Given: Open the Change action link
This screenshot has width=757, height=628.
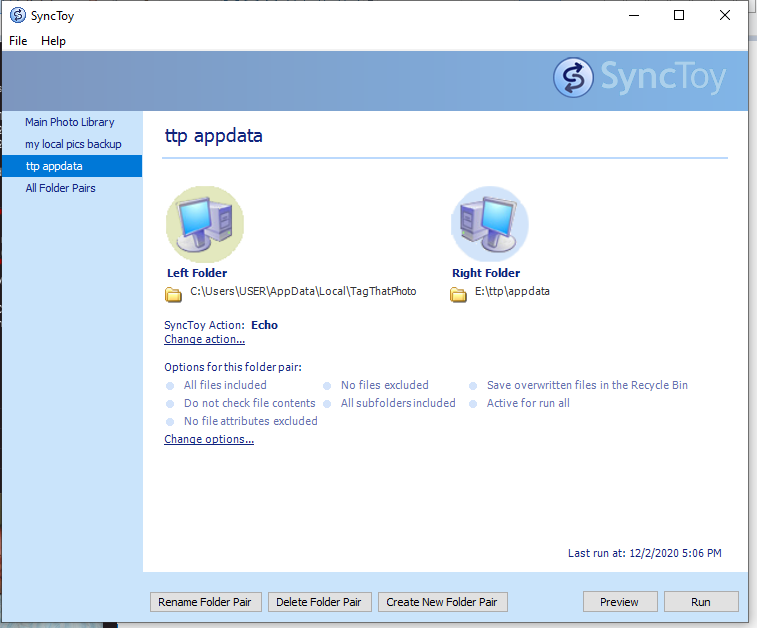Looking at the screenshot, I should click(x=204, y=339).
